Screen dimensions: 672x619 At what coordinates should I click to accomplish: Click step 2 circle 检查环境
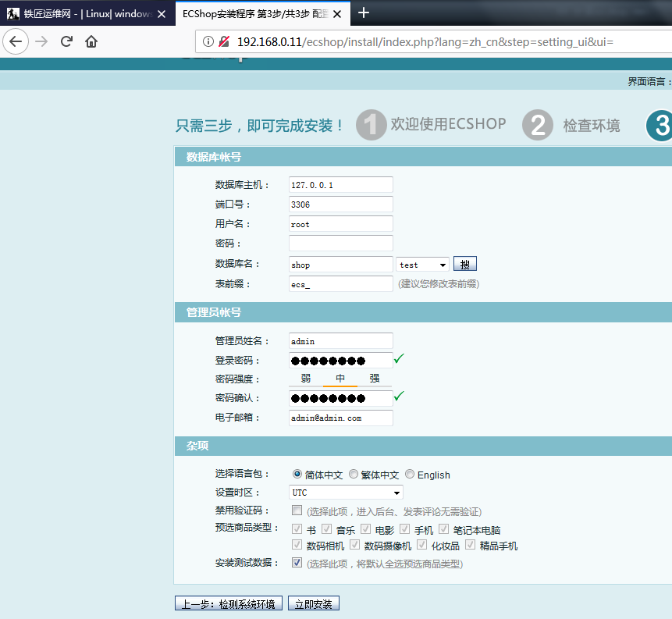tap(538, 125)
